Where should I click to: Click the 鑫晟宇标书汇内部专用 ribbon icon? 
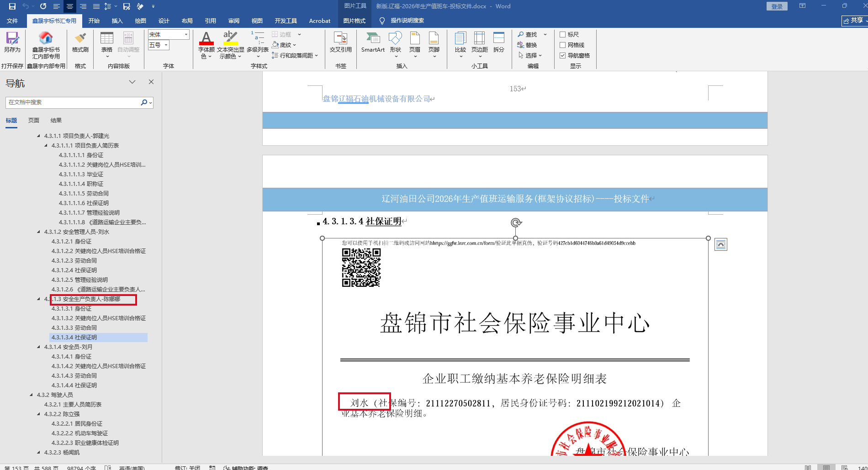(46, 45)
